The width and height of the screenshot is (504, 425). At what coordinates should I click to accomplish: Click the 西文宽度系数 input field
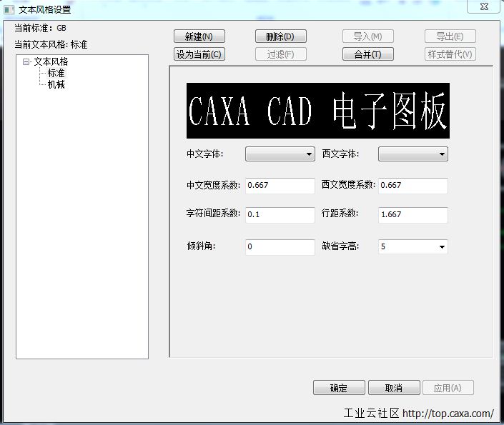412,186
